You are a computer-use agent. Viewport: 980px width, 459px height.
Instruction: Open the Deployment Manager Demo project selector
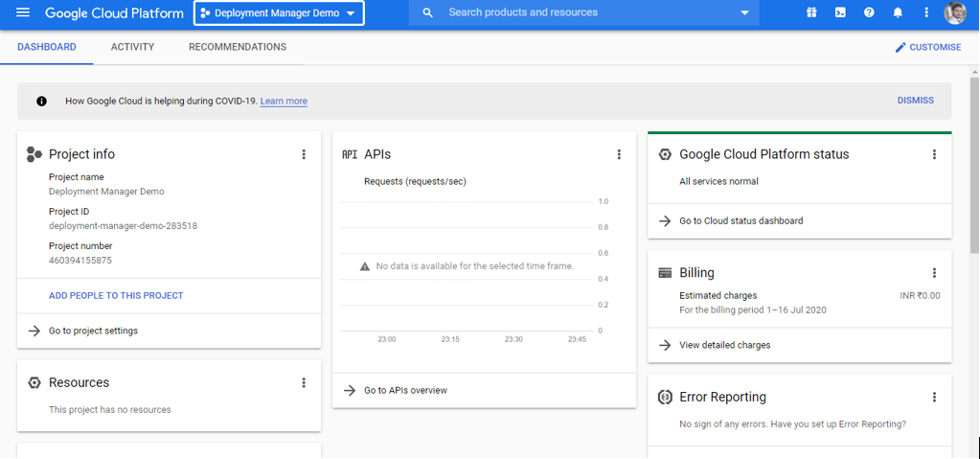point(279,13)
